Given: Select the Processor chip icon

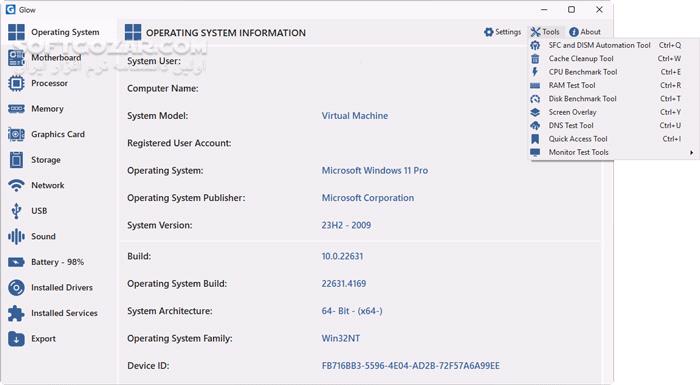Looking at the screenshot, I should (16, 83).
